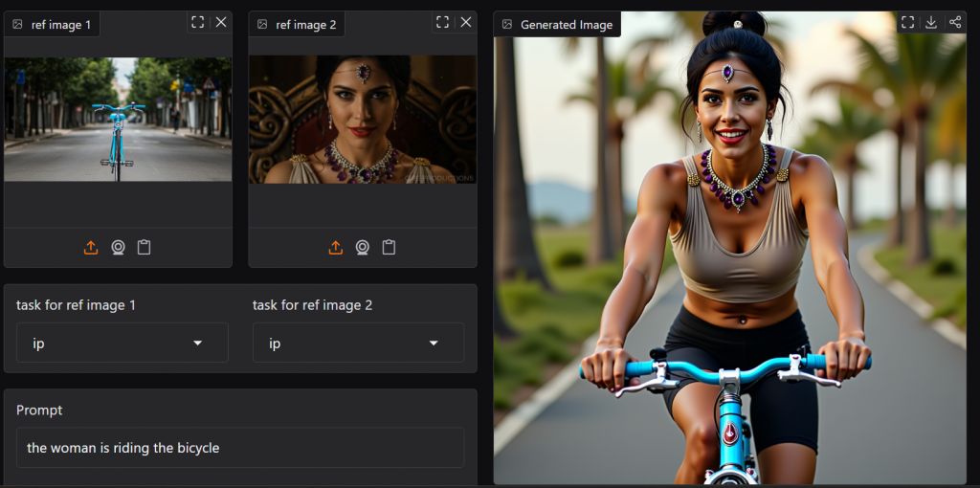
Task: Click the Prompt text field
Action: tap(239, 448)
